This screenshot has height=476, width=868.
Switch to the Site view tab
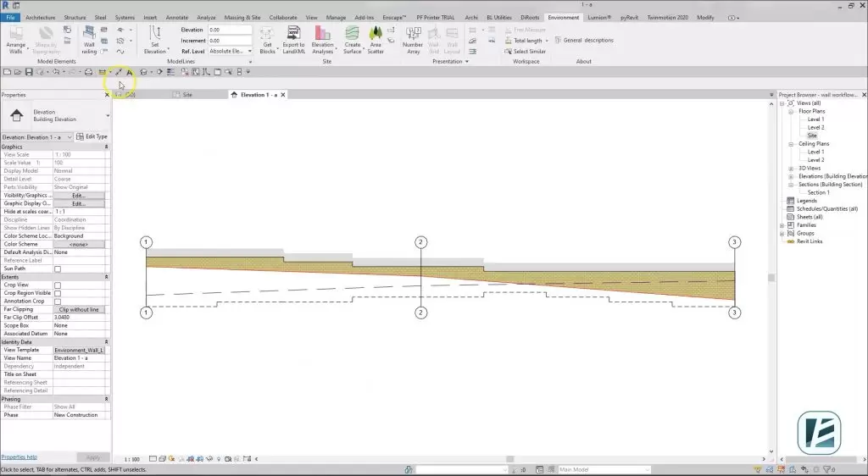[x=187, y=95]
